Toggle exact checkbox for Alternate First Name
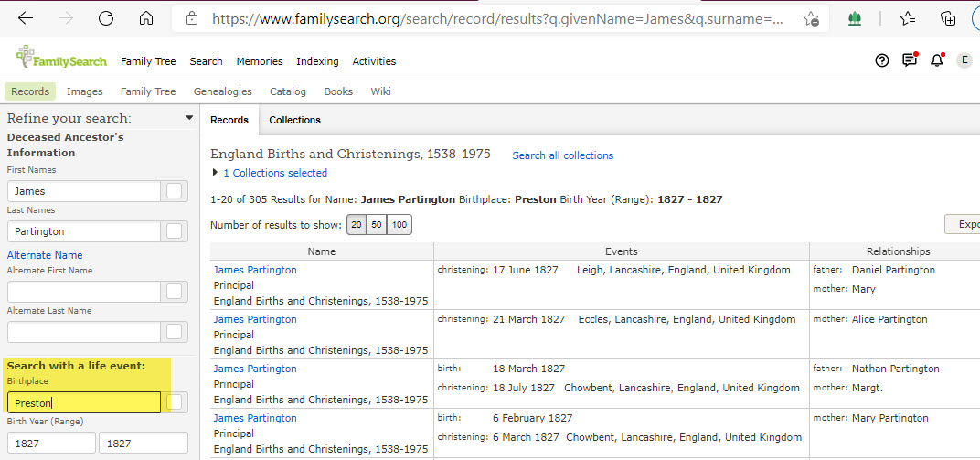 pos(175,291)
